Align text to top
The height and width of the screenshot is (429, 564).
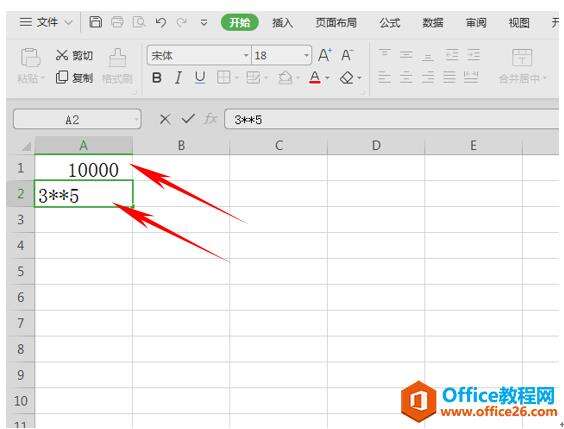385,55
